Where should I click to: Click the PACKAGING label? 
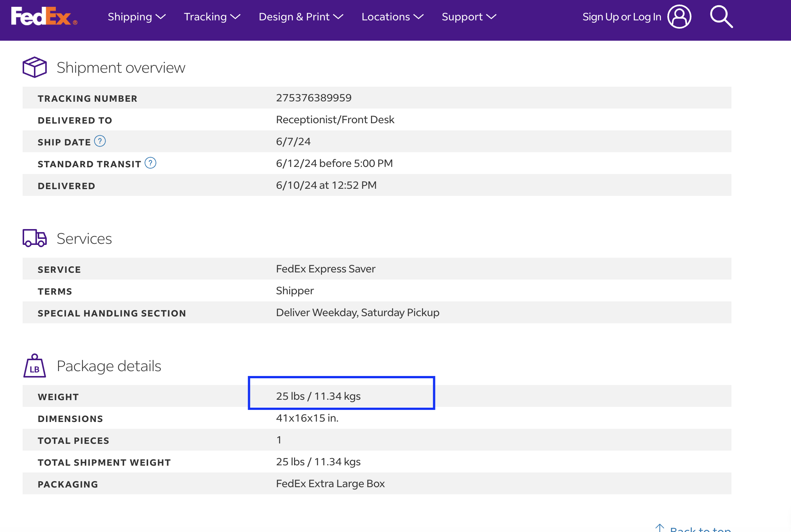pos(68,484)
